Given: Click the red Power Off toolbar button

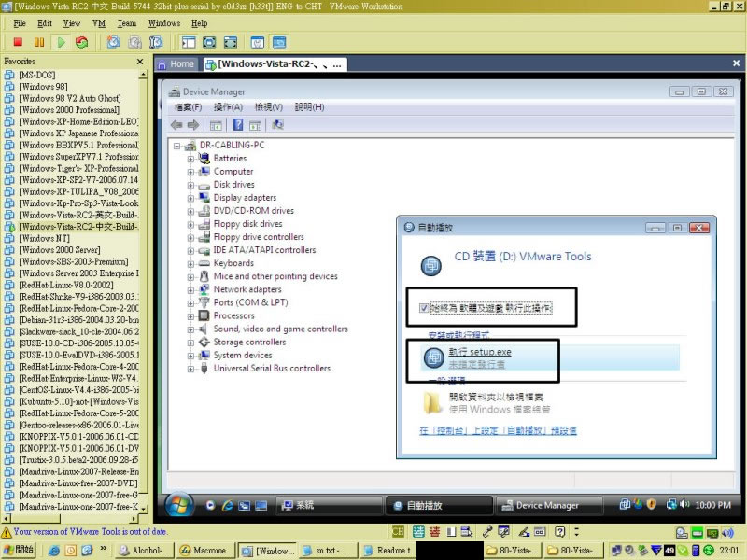Looking at the screenshot, I should click(x=18, y=42).
